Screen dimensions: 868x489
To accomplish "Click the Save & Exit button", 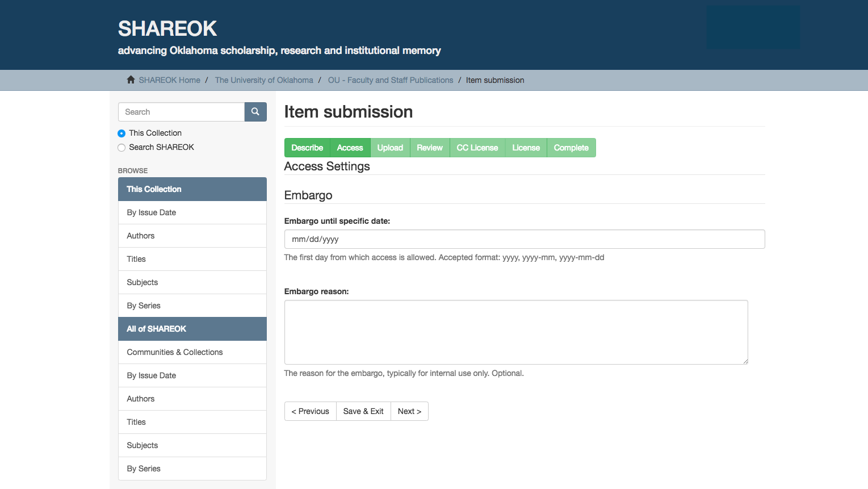I will click(363, 411).
